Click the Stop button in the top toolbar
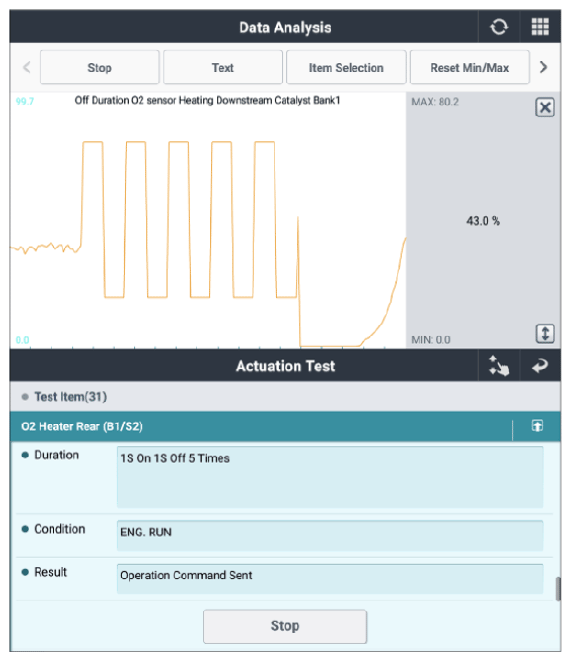 click(x=99, y=67)
